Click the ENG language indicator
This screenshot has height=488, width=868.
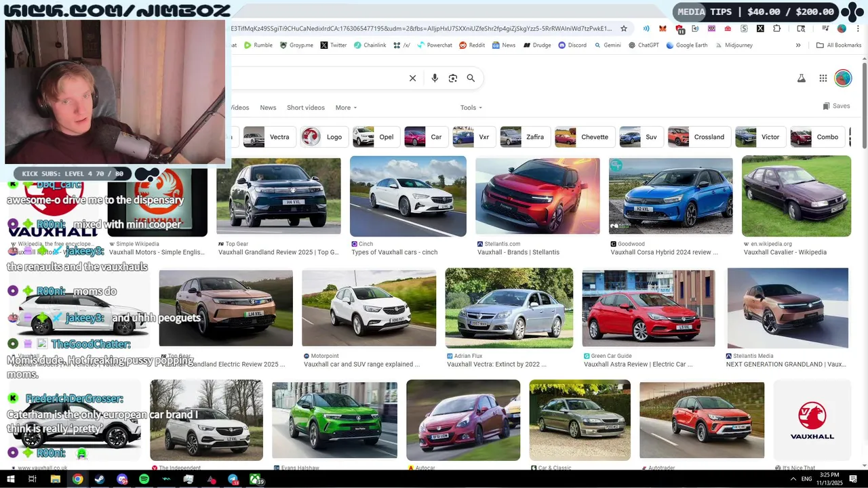pyautogui.click(x=807, y=479)
